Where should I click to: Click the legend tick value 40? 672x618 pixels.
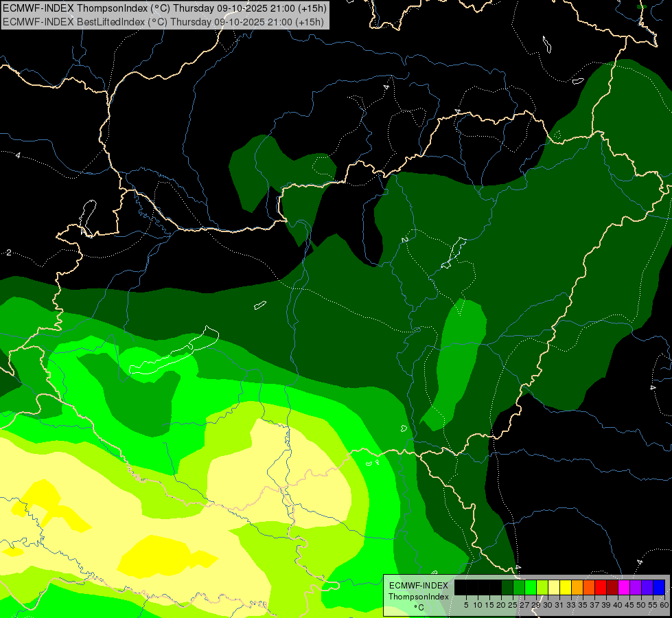point(618,605)
